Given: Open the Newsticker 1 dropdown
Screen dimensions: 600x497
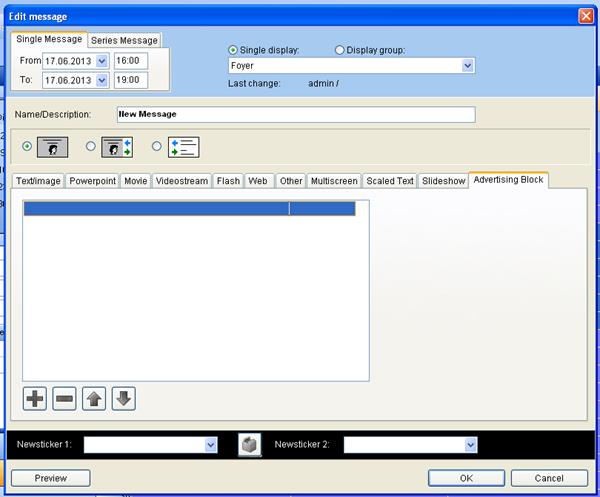Looking at the screenshot, I should click(x=210, y=445).
